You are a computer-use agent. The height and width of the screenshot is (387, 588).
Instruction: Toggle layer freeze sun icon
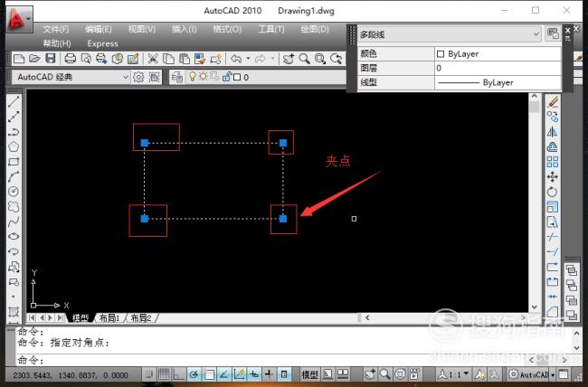point(204,77)
